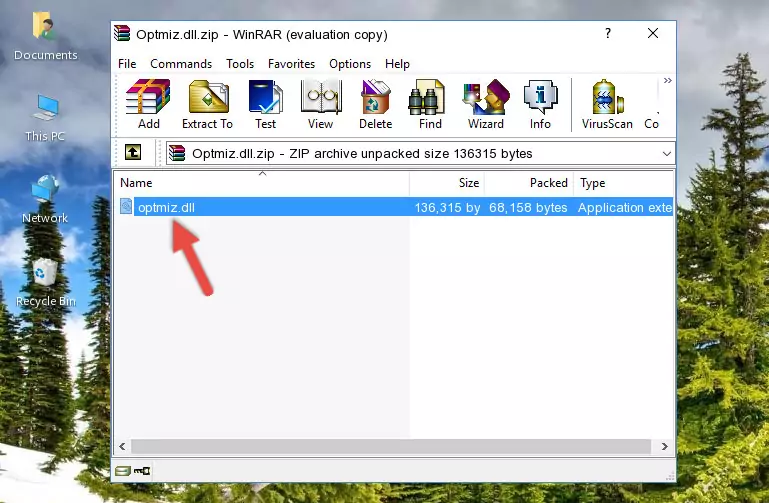
Task: Select the Network desktop icon
Action: tap(45, 199)
